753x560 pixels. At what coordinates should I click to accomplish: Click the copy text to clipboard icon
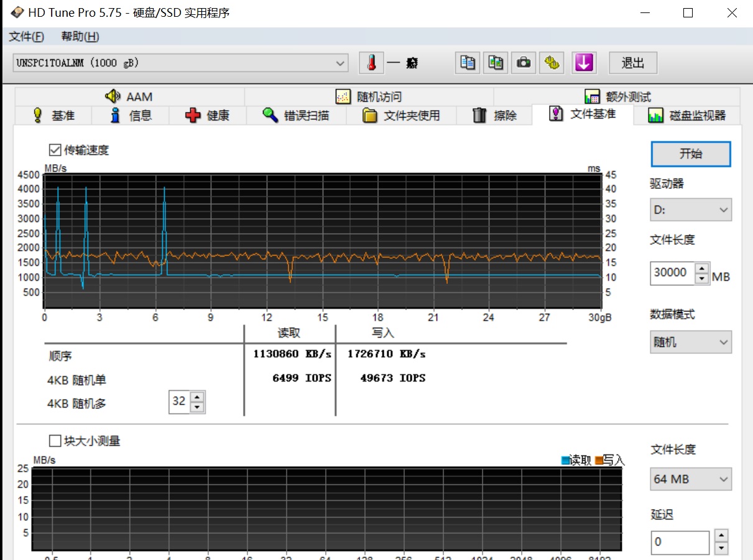[x=468, y=63]
